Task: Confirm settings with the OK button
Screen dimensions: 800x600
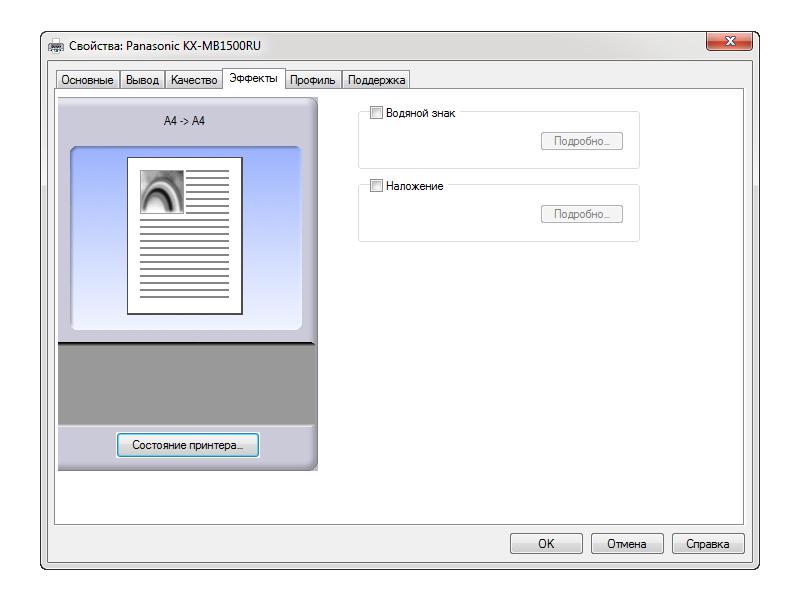Action: click(x=546, y=544)
